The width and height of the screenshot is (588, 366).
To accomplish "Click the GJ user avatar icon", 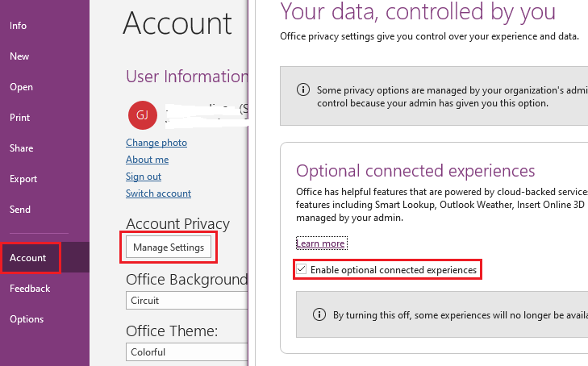I will 142,116.
